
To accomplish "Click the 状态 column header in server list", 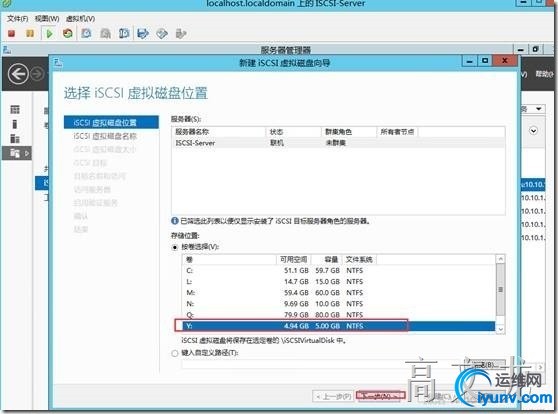I will [x=294, y=132].
